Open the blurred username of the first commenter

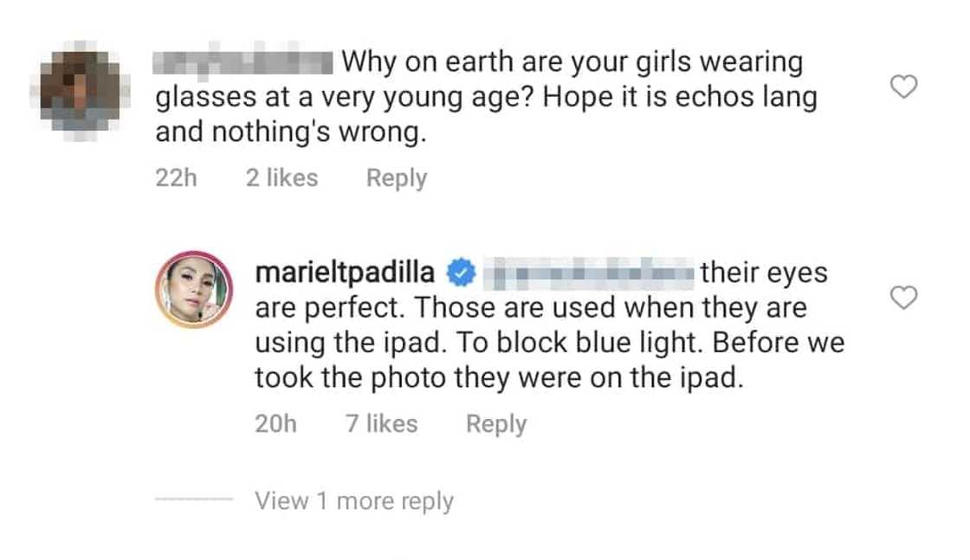point(243,62)
